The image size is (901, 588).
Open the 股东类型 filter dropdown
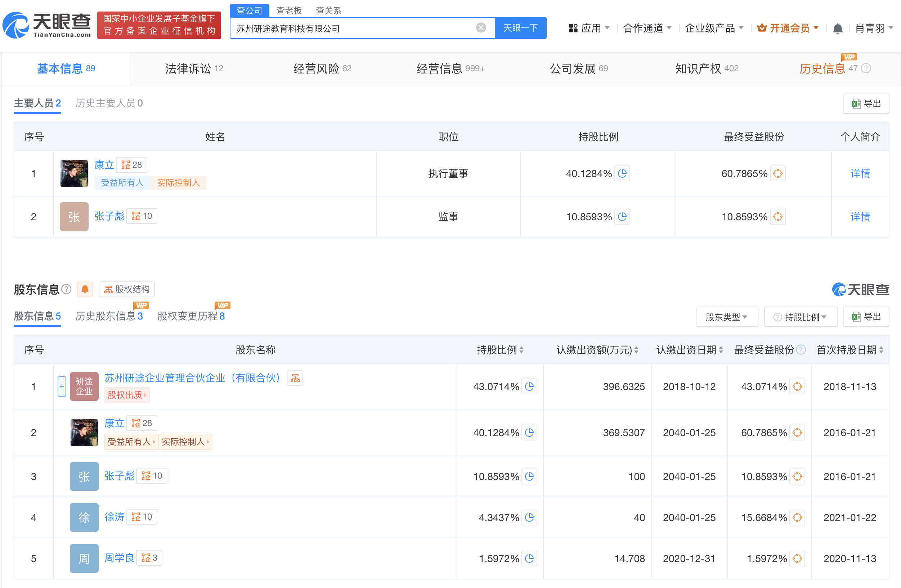pos(727,317)
